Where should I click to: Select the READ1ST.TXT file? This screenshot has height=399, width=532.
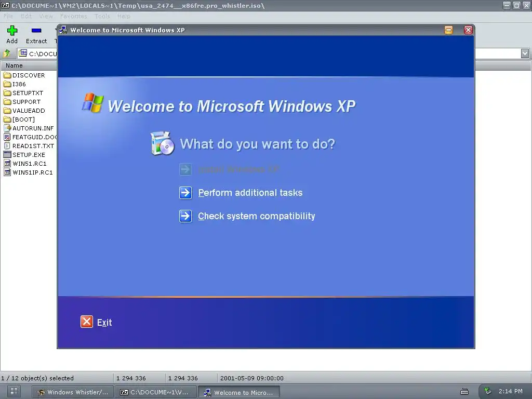tap(29, 146)
